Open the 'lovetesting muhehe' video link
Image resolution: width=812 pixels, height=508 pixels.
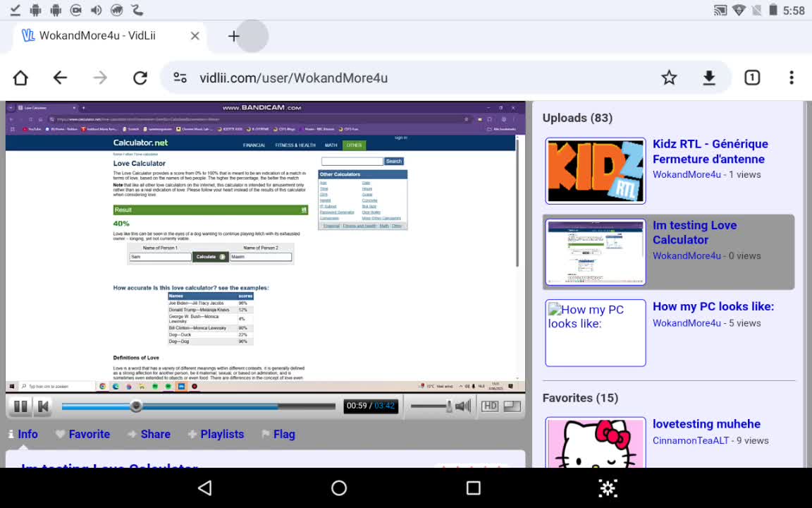click(x=706, y=424)
